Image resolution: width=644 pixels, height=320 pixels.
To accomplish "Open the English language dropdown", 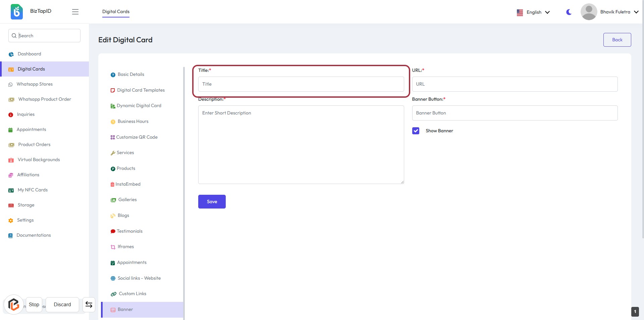I will tap(533, 12).
